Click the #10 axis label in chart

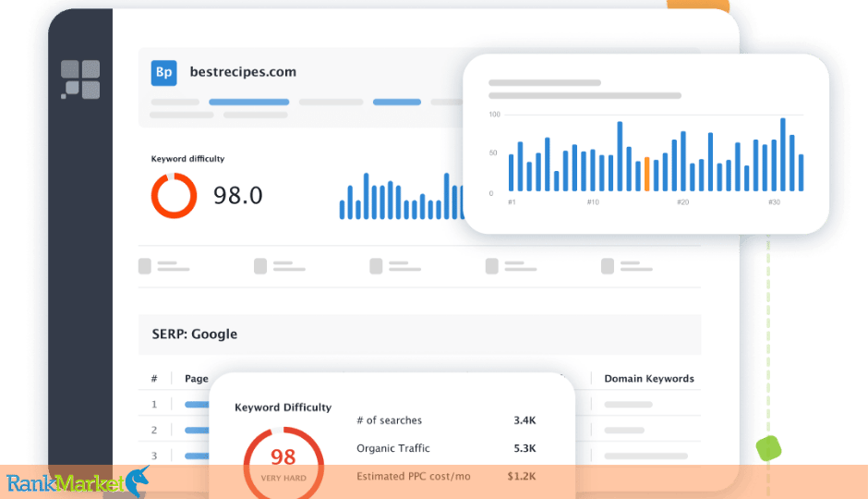[x=593, y=202]
